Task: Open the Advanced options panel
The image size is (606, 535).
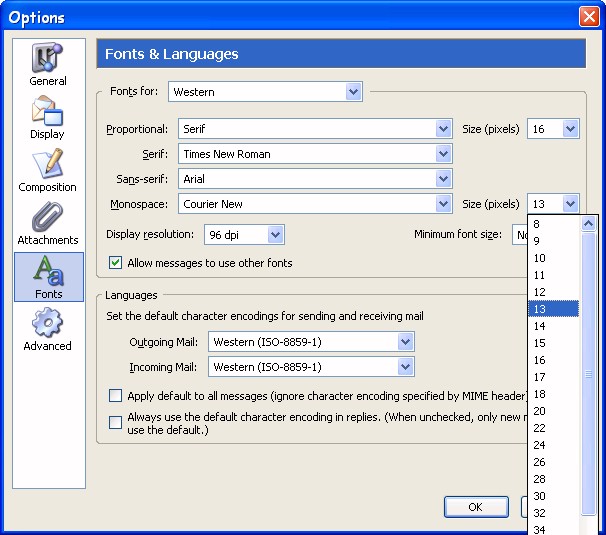Action: click(47, 329)
